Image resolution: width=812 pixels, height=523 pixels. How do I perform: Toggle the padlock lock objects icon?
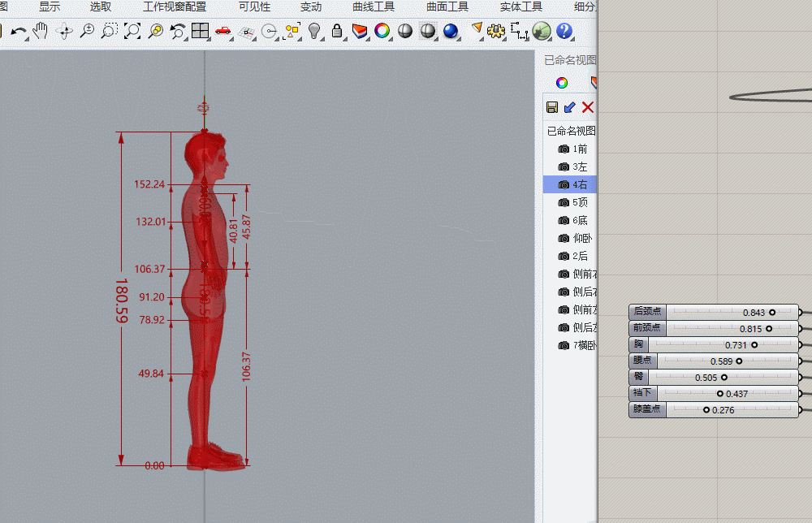coord(337,32)
